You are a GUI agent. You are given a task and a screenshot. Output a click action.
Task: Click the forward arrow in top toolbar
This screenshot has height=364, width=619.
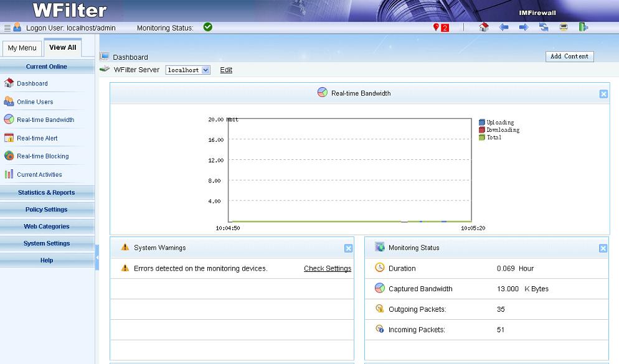[x=524, y=27]
